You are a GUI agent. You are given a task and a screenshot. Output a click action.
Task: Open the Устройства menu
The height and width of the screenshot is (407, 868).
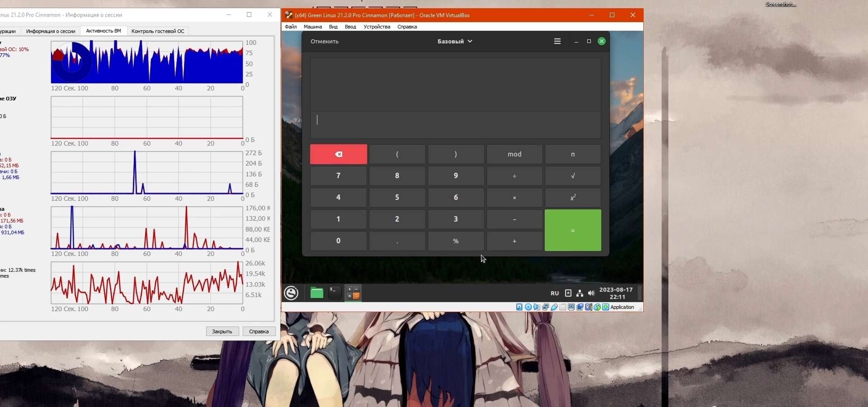pyautogui.click(x=377, y=27)
